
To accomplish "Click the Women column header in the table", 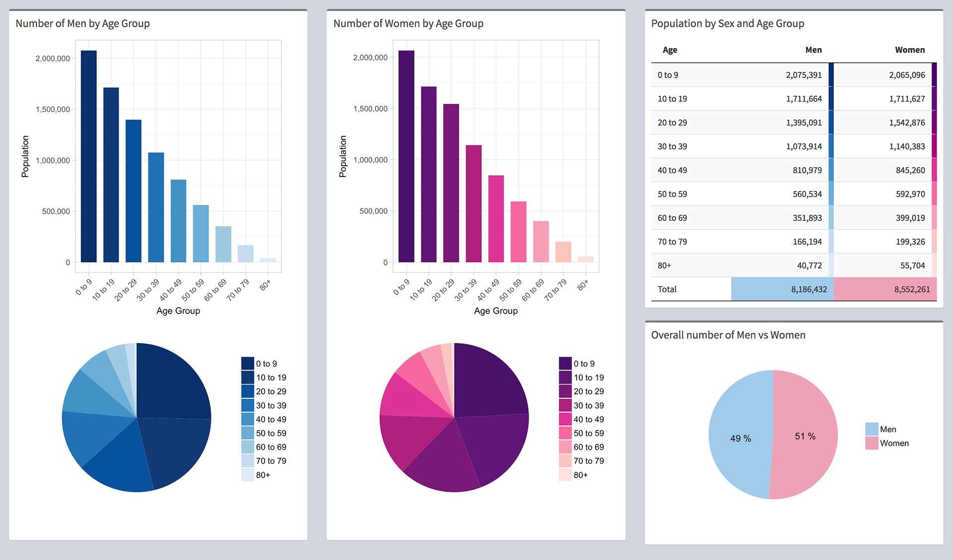I will [x=909, y=50].
